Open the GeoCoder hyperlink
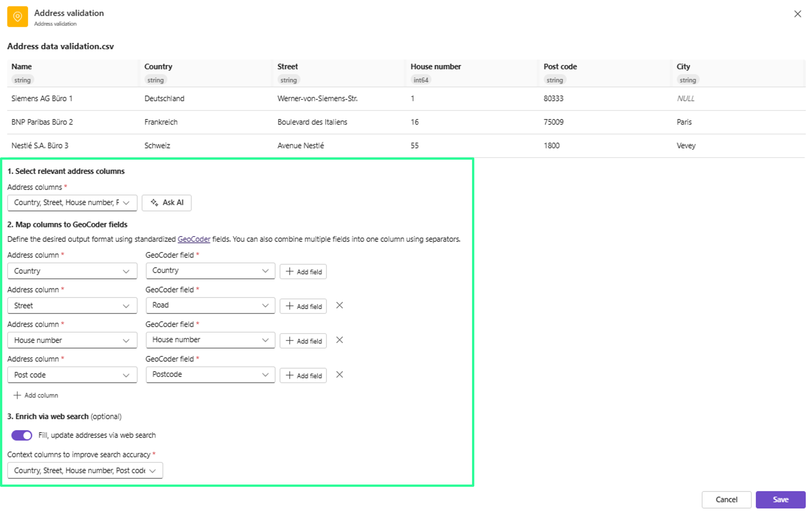Screen dimensions: 812x514 (194, 239)
